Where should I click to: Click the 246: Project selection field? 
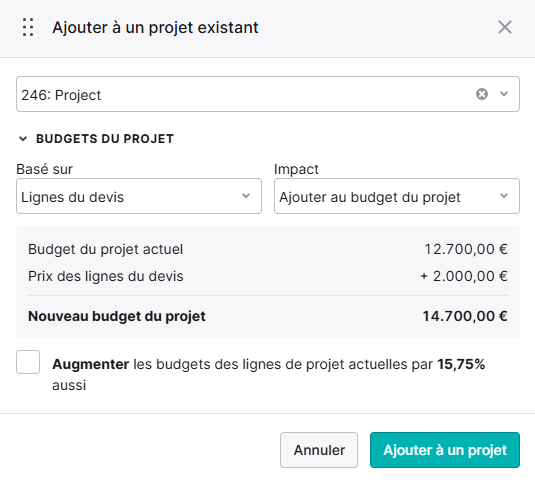(268, 94)
